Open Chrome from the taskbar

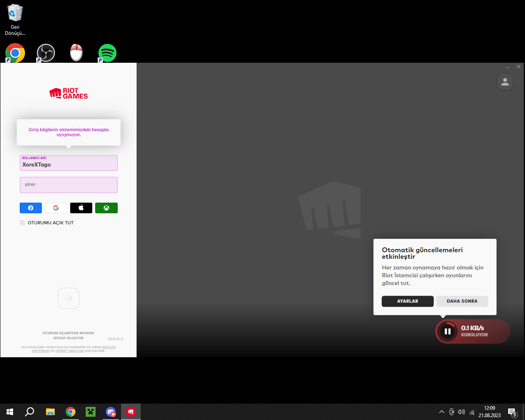(71, 412)
